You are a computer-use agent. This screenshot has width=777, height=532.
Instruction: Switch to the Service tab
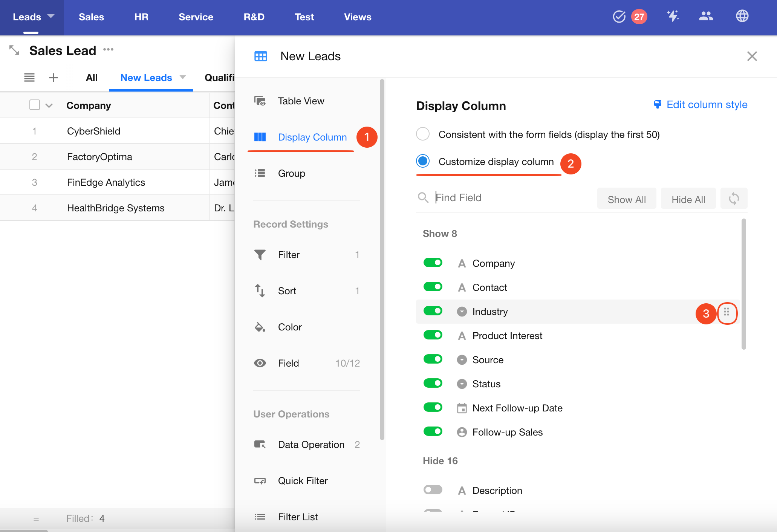(x=196, y=17)
